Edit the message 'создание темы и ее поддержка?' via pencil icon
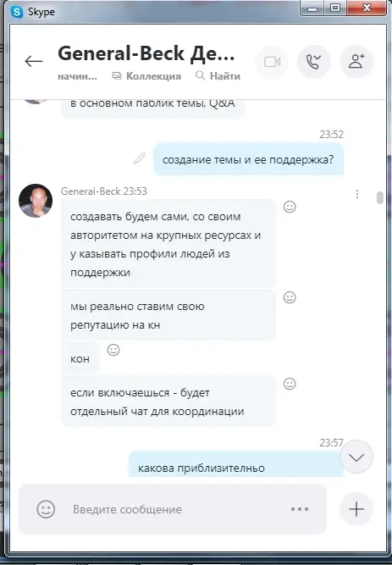The width and height of the screenshot is (392, 565). (140, 158)
